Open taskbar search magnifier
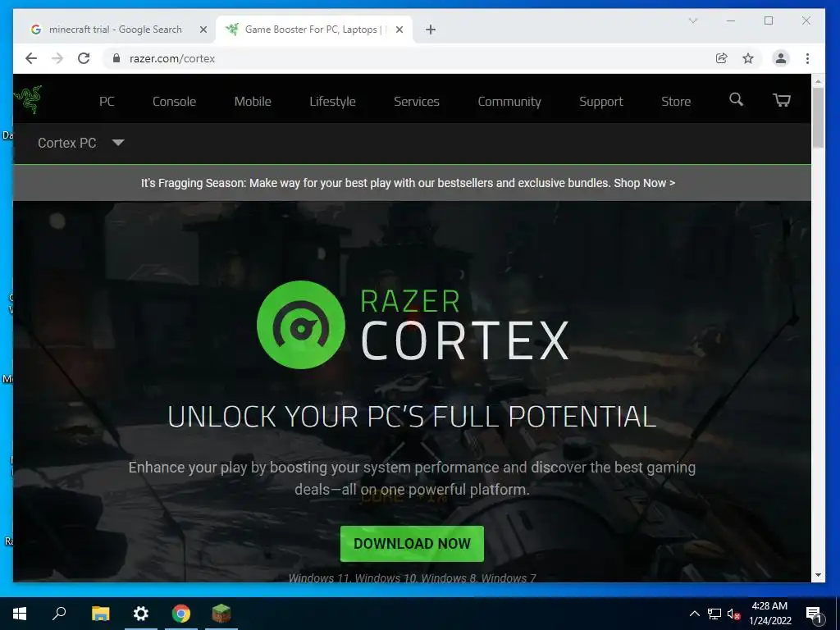 59,613
